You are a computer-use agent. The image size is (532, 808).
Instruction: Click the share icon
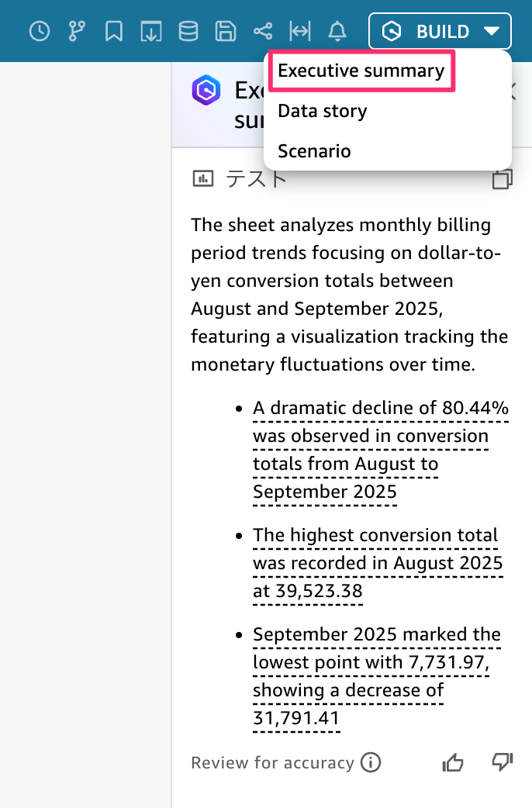[x=263, y=32]
